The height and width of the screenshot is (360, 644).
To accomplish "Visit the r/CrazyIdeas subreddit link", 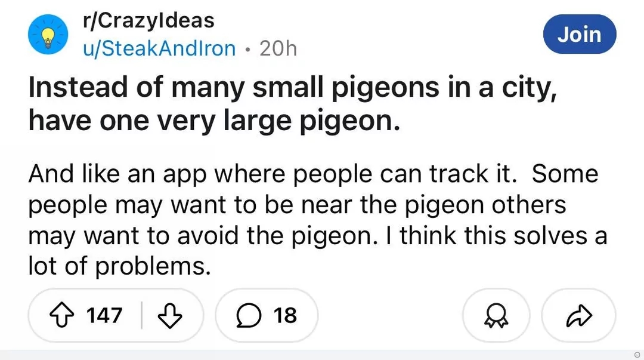I will (148, 20).
